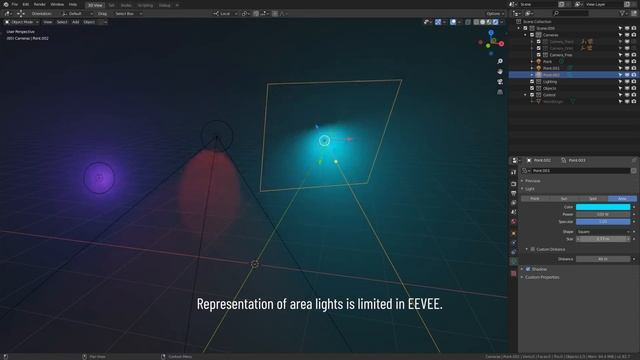640x360 pixels.
Task: Open the Object Data light properties tab
Action: pos(513,261)
